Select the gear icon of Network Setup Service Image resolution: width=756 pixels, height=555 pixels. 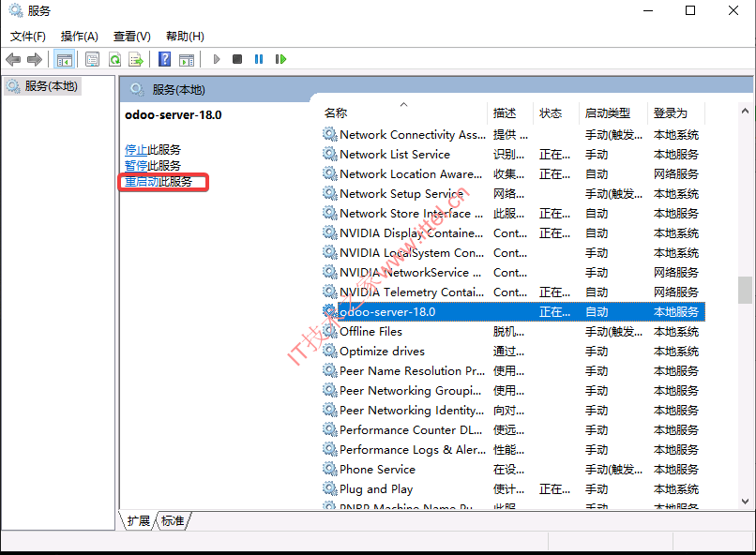coord(330,194)
